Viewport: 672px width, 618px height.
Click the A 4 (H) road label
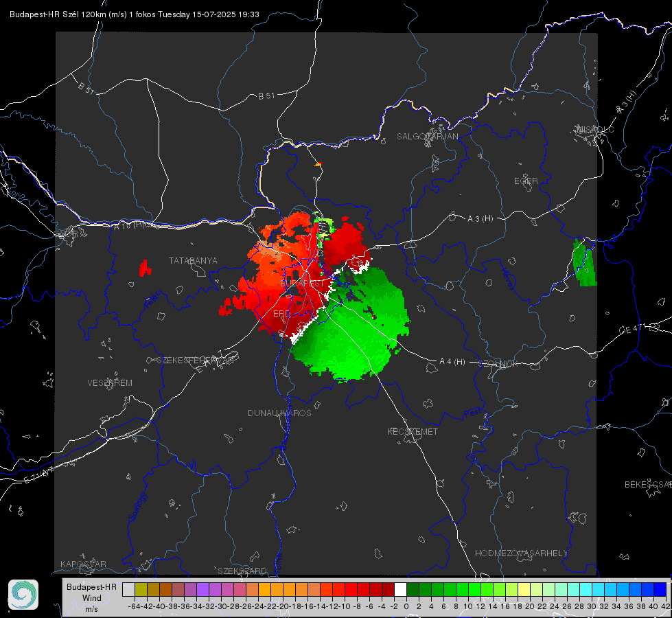point(452,362)
